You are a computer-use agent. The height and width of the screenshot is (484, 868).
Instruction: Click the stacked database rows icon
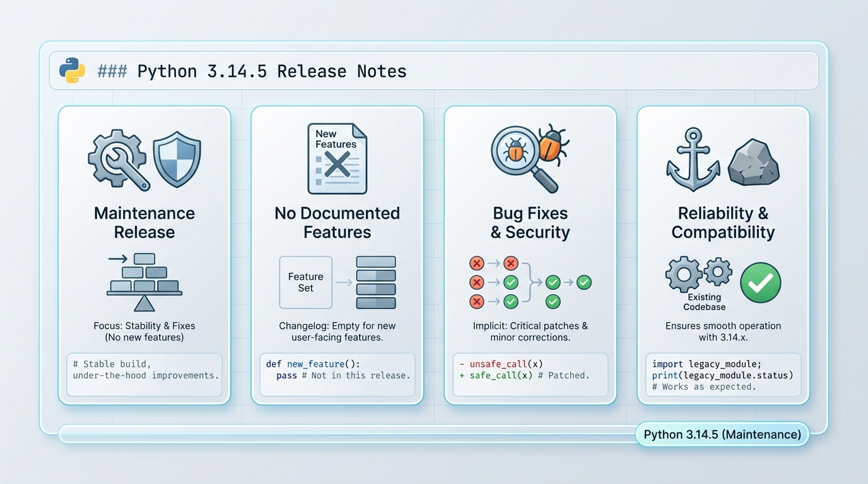pyautogui.click(x=376, y=282)
